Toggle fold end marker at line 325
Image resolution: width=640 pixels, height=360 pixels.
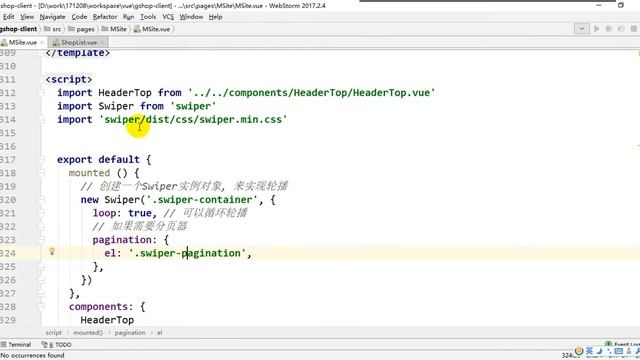(41, 267)
